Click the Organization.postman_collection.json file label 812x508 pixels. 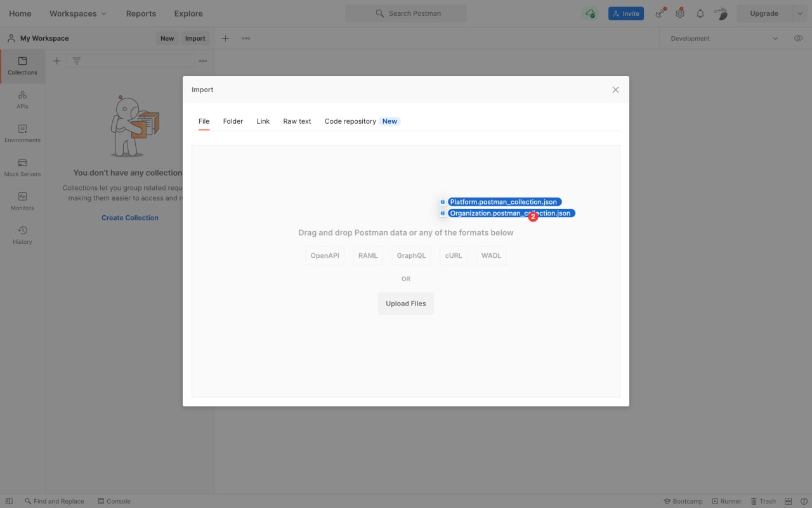[511, 213]
